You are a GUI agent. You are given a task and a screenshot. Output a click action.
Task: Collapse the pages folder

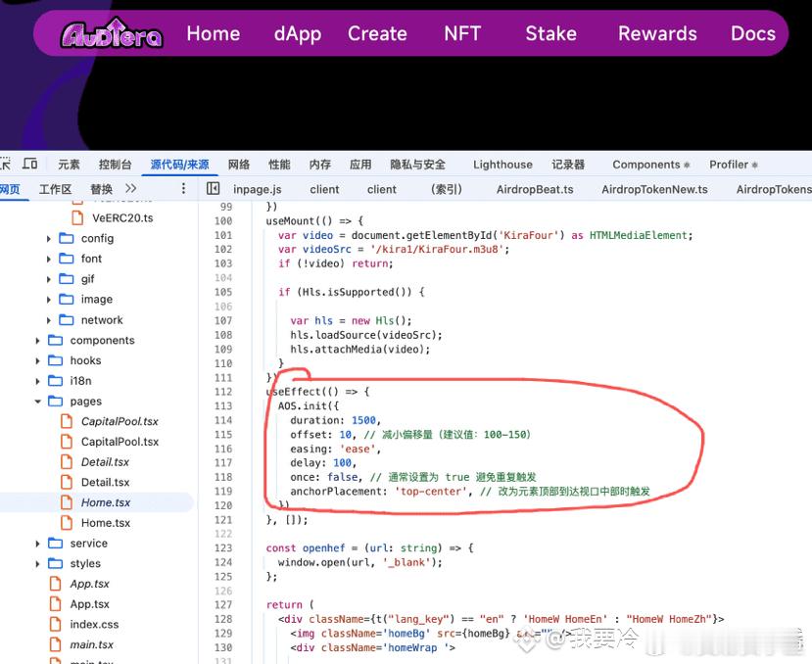(38, 402)
